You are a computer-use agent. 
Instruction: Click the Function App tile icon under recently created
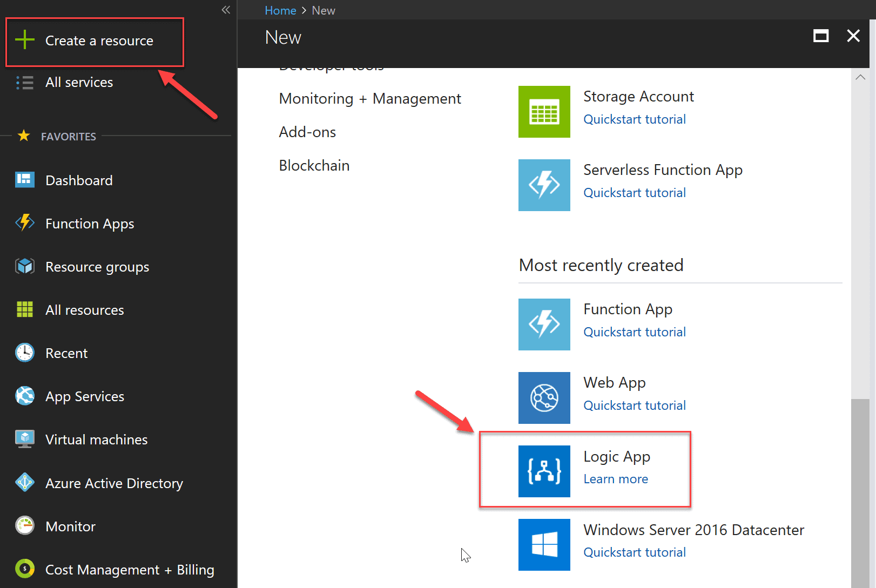[x=544, y=325]
